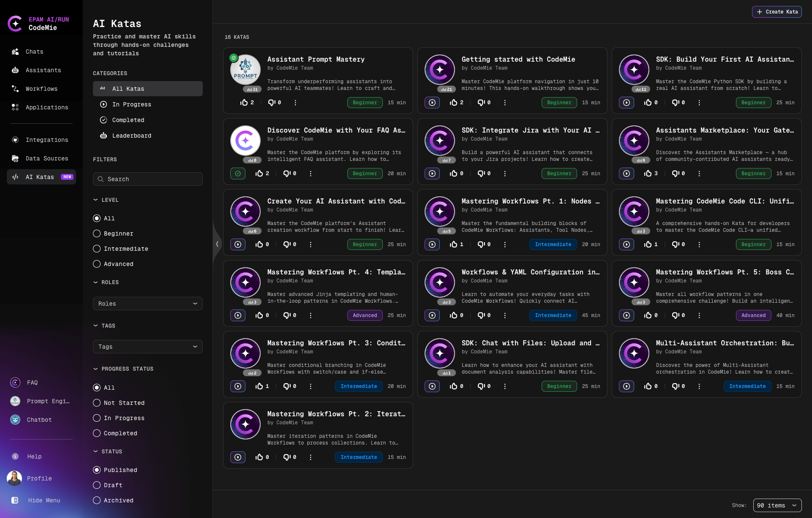Select the Draft status radio button
This screenshot has height=518, width=812.
coord(97,485)
